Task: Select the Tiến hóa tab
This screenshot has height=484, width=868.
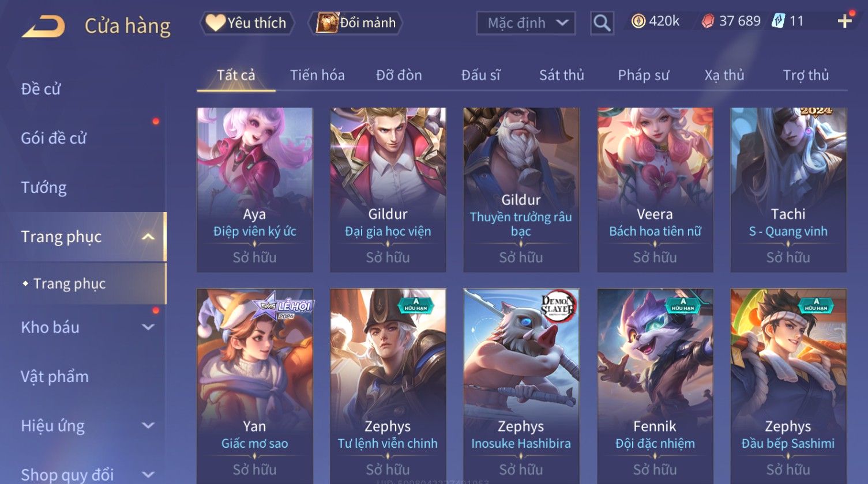Action: point(317,75)
